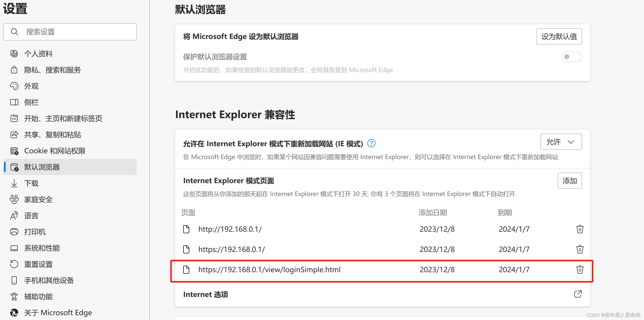The width and height of the screenshot is (644, 320).
Task: Click the 家庭安全 family icon
Action: [14, 199]
